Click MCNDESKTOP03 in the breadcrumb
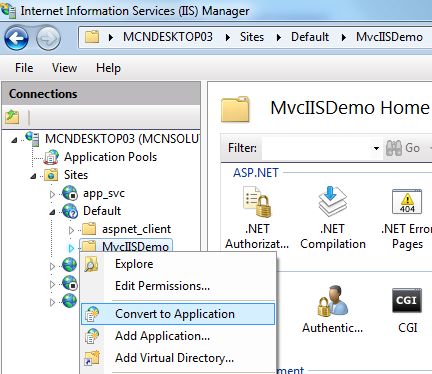The width and height of the screenshot is (432, 374). tap(168, 37)
